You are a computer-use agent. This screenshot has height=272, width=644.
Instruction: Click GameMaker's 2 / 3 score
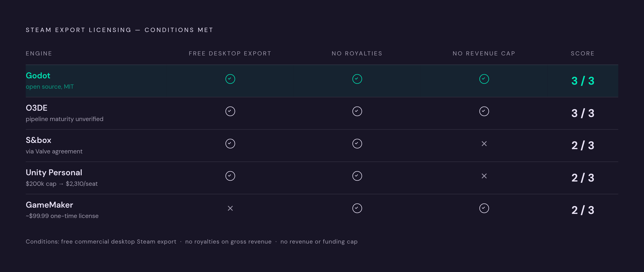(583, 210)
